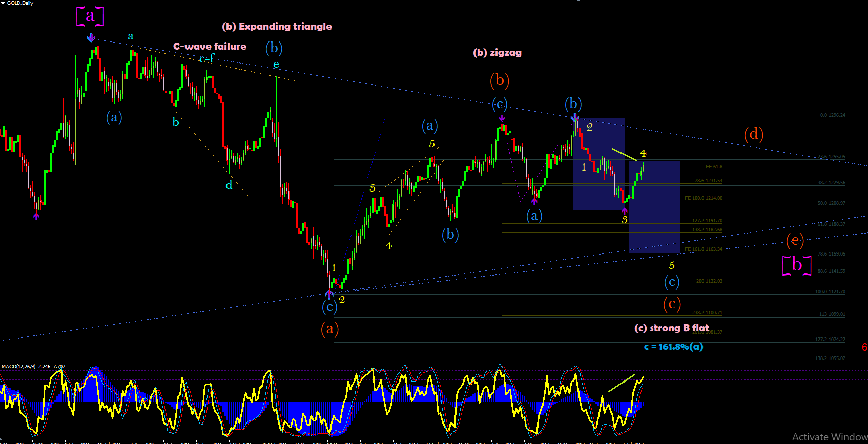Click the "88.6 1141.59" Fibonacci level label
The width and height of the screenshot is (868, 444).
(x=831, y=271)
